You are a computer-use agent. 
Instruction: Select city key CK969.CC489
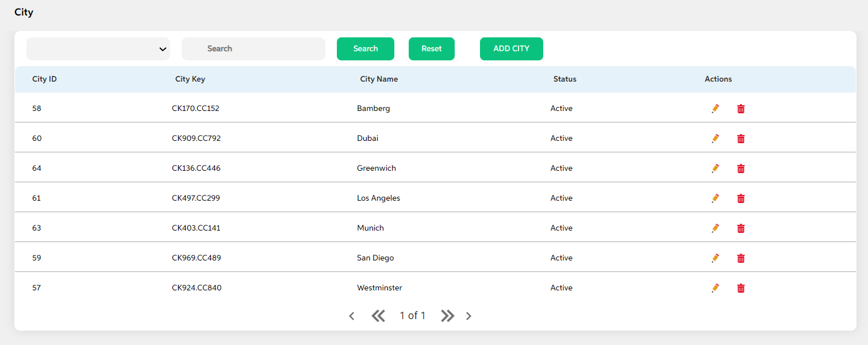pos(197,258)
